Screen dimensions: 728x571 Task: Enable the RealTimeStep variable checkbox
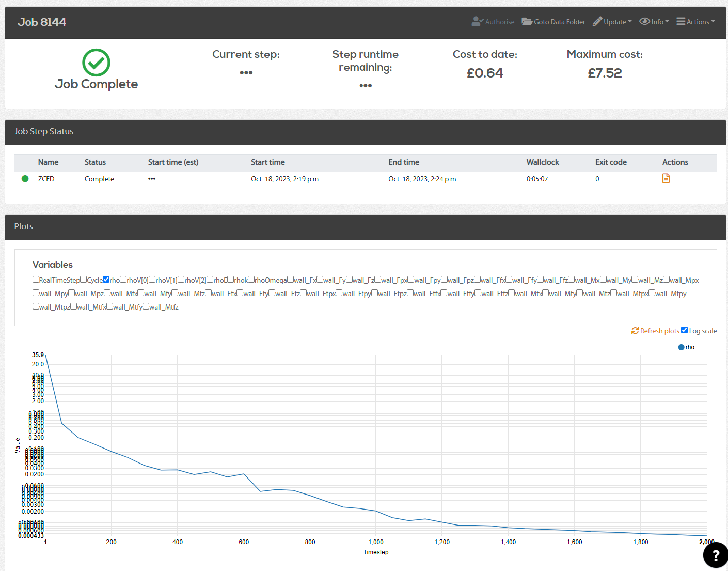pos(36,280)
